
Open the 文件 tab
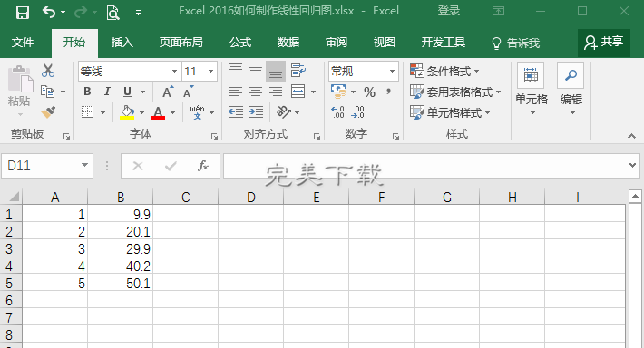point(23,43)
